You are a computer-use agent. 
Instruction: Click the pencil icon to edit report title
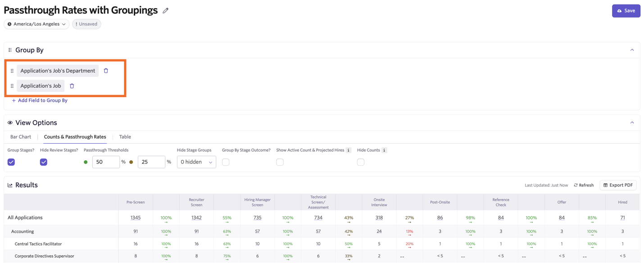pos(166,10)
